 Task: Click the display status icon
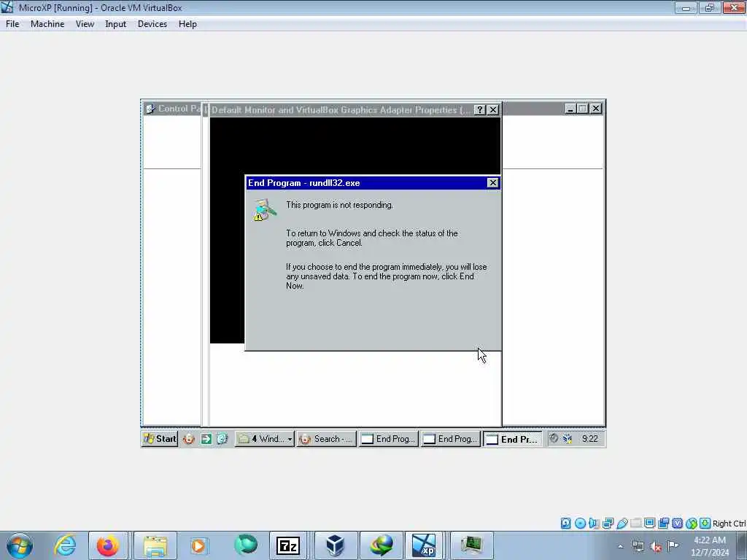[x=649, y=524]
